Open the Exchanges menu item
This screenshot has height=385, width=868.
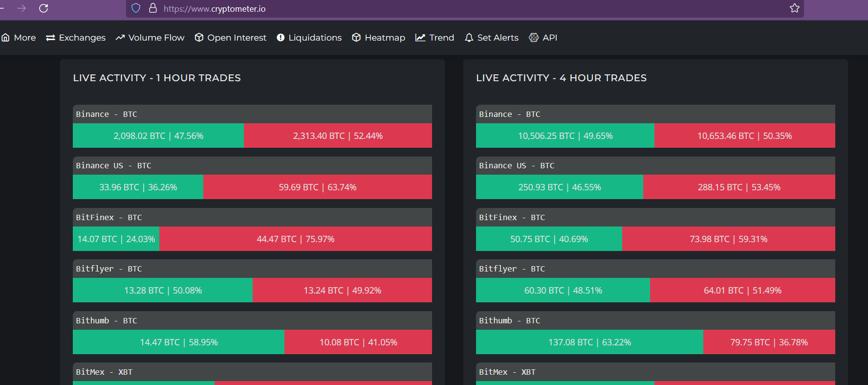point(76,38)
